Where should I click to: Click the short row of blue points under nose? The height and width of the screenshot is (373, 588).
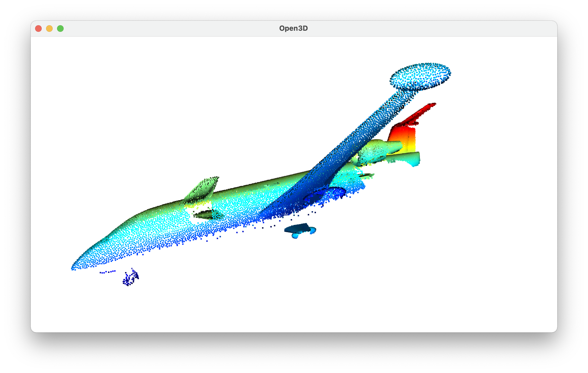point(108,272)
